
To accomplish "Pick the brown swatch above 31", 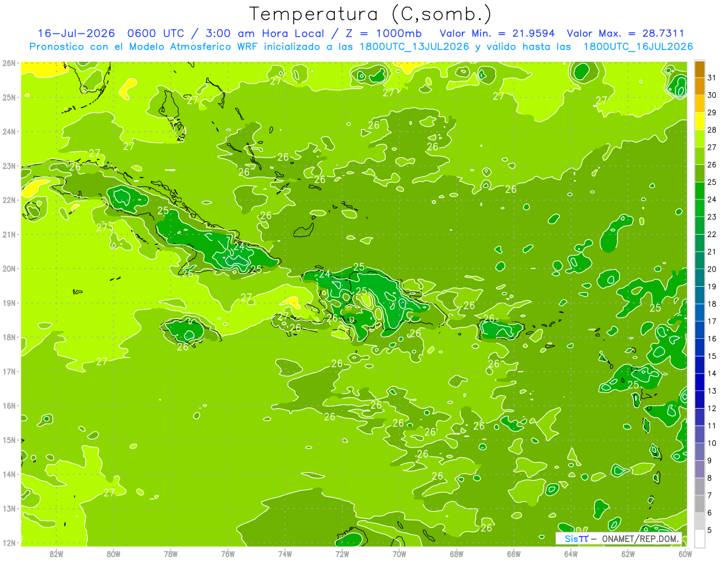I will click(699, 69).
